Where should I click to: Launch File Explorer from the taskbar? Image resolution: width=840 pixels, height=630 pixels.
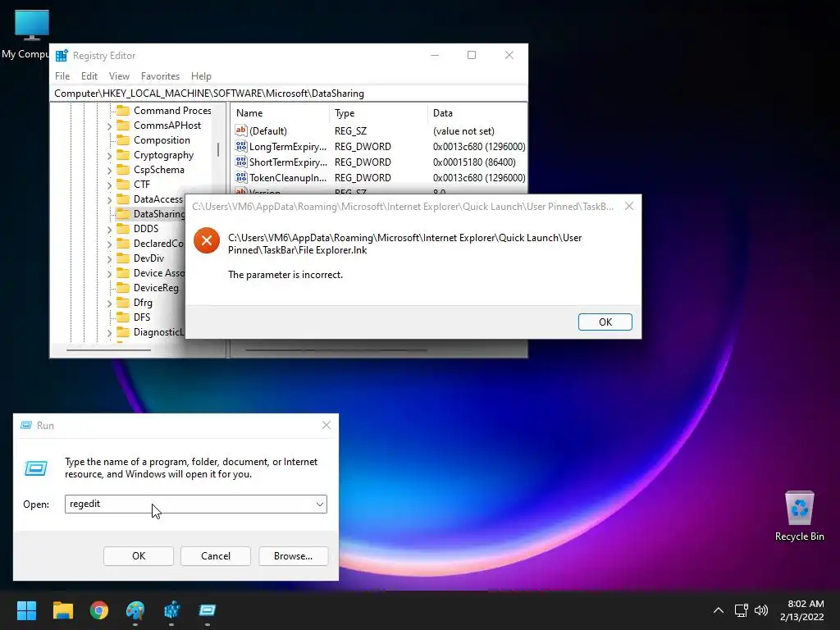tap(62, 610)
